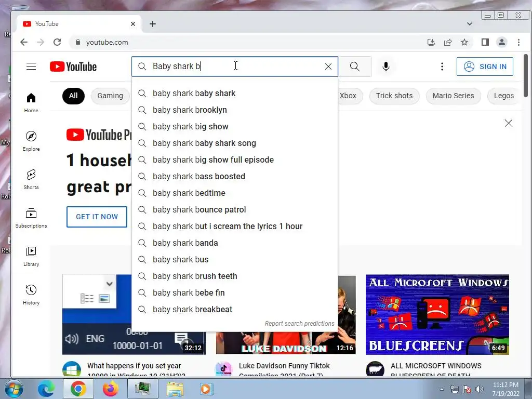The height and width of the screenshot is (399, 532).
Task: Reload the page
Action: coord(57,42)
